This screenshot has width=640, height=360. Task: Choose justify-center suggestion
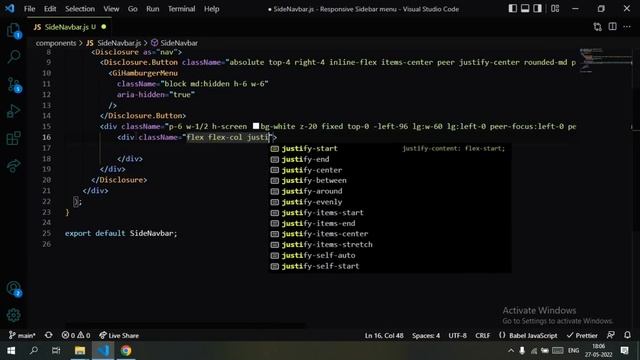(x=390, y=170)
